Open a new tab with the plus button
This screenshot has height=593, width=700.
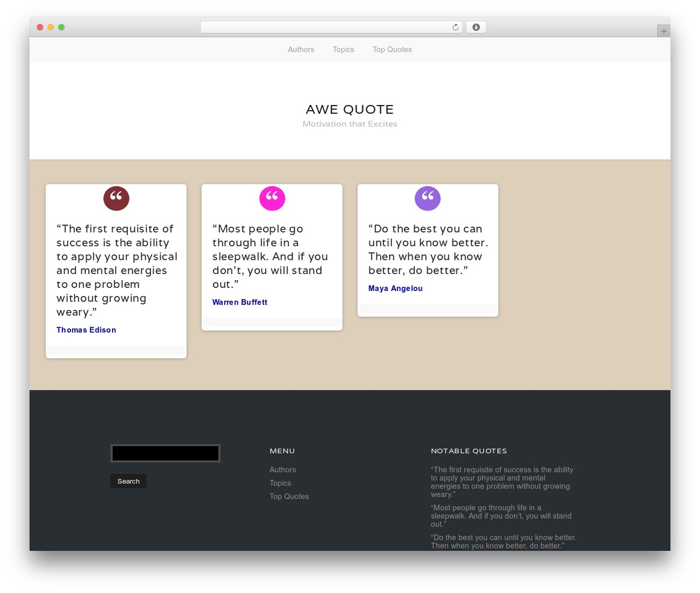[x=663, y=31]
